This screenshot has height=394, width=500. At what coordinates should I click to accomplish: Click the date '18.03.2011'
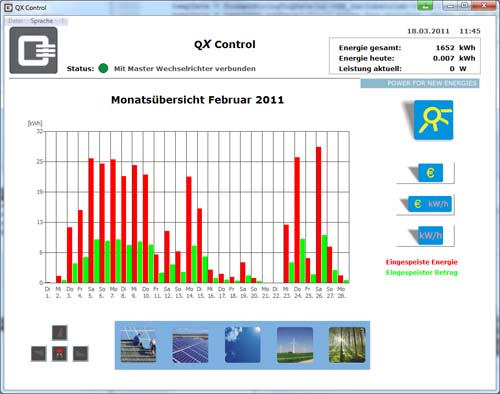tap(428, 31)
